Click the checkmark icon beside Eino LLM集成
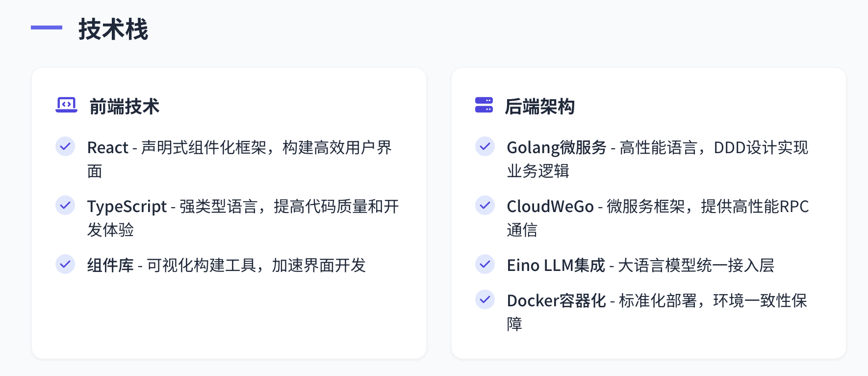Image resolution: width=868 pixels, height=376 pixels. pyautogui.click(x=485, y=264)
